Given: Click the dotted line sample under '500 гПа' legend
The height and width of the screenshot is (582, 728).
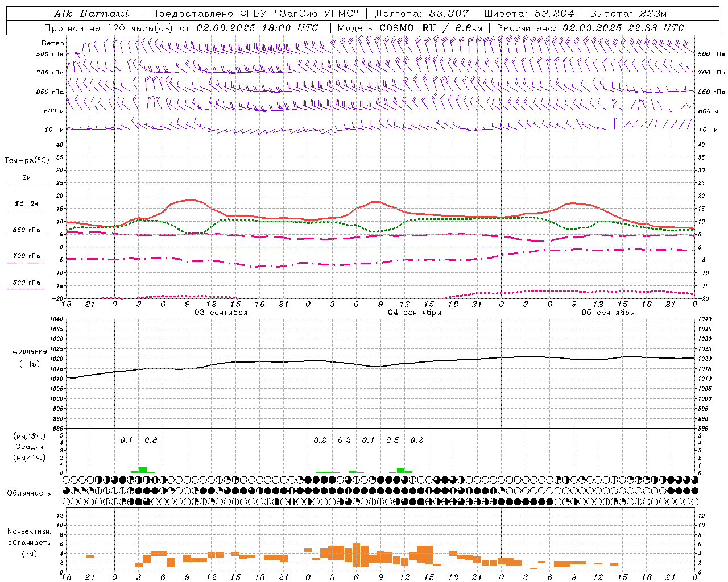Looking at the screenshot, I should pos(25,289).
